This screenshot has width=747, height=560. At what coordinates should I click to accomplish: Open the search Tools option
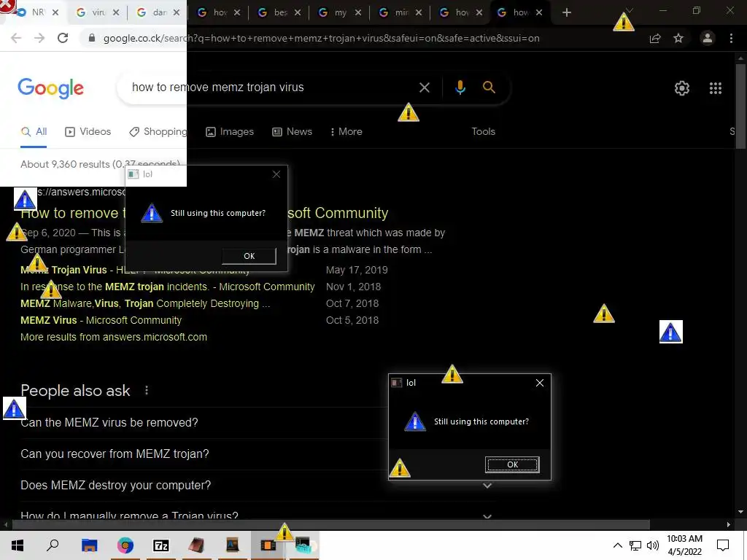tap(483, 131)
